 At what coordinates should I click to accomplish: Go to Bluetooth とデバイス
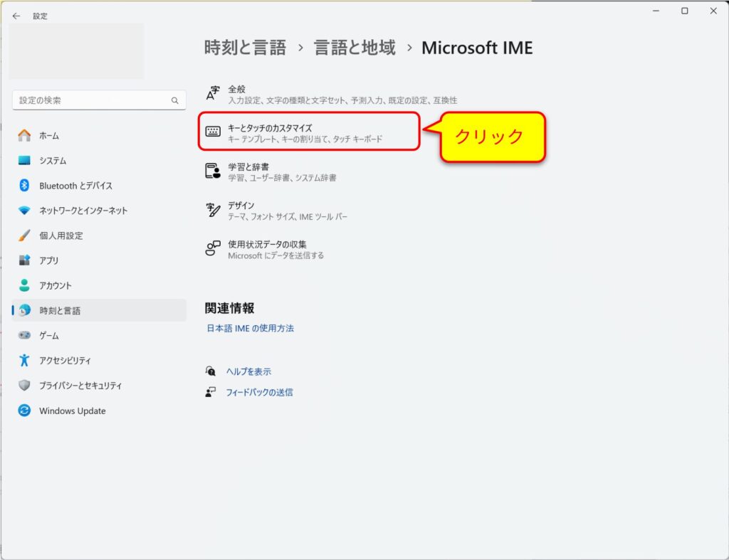click(99, 186)
